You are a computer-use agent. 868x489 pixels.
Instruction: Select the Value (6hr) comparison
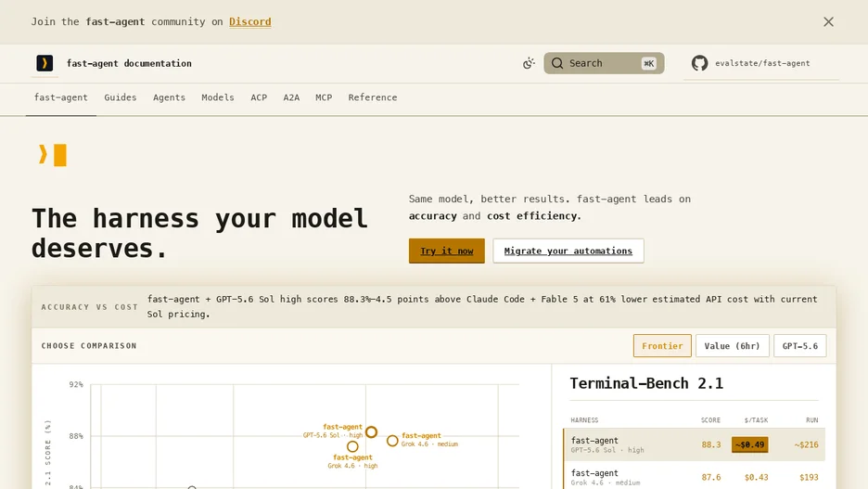point(732,345)
